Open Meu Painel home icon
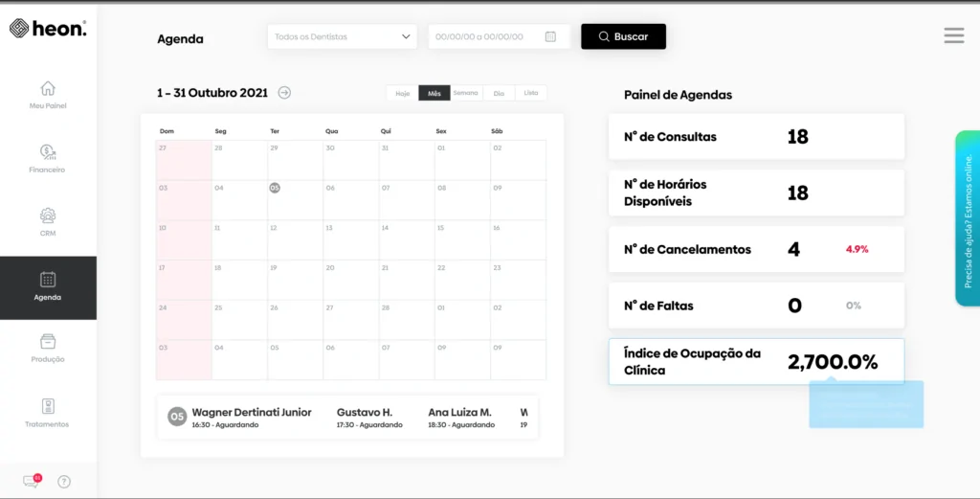The width and height of the screenshot is (980, 499). click(48, 89)
